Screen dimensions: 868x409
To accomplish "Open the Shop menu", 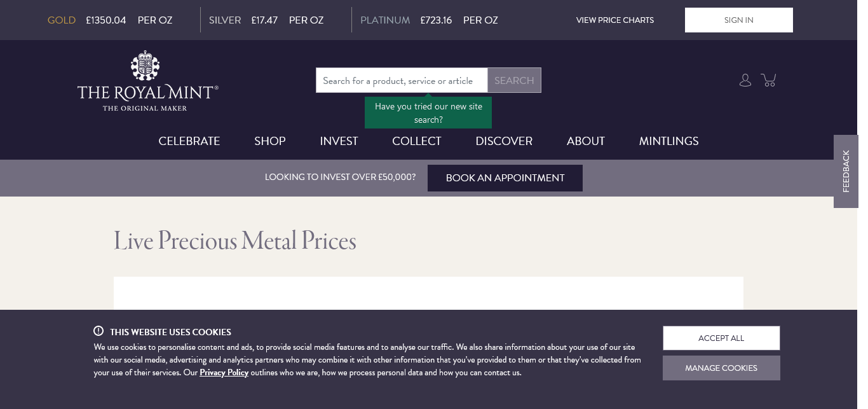I will [x=270, y=141].
